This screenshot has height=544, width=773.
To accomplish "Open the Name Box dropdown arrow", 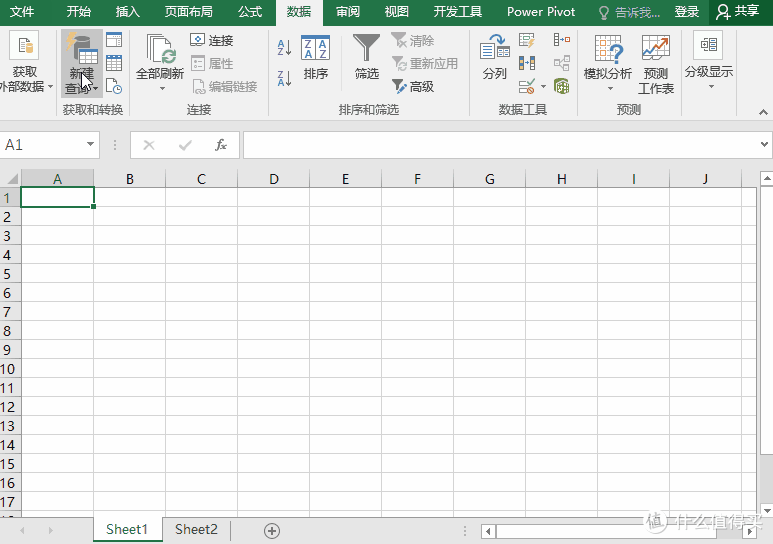I will [x=89, y=145].
